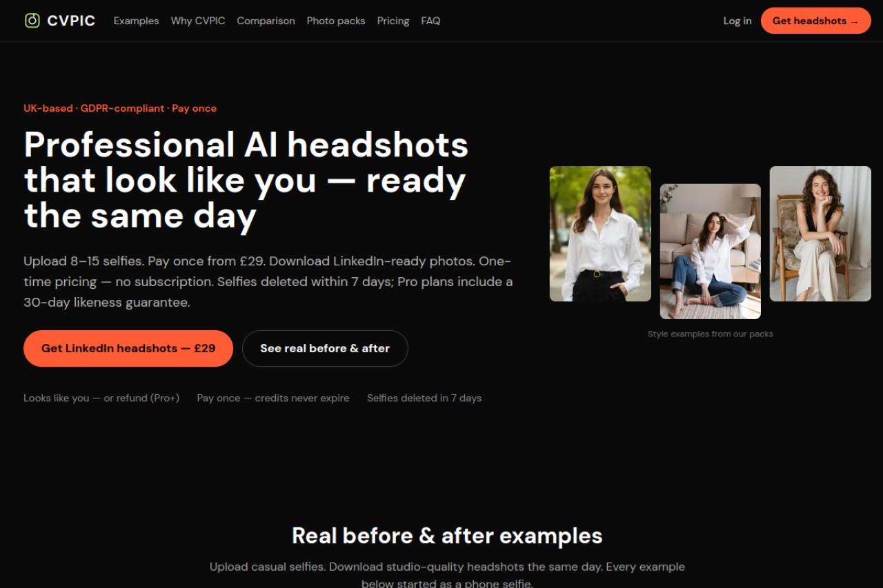Click Get LinkedIn headshots — £29 button
The height and width of the screenshot is (588, 883).
click(x=128, y=348)
